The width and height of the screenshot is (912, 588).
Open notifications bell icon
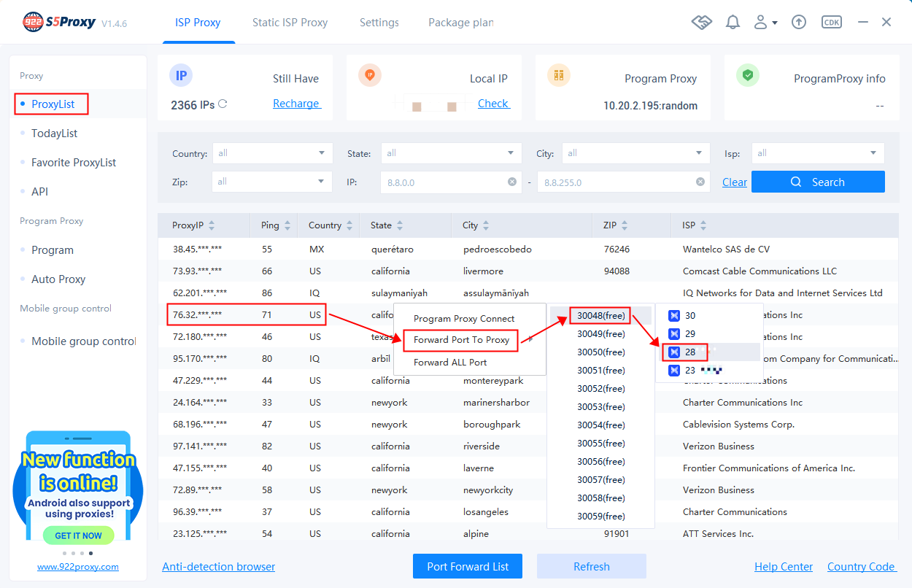coord(733,23)
